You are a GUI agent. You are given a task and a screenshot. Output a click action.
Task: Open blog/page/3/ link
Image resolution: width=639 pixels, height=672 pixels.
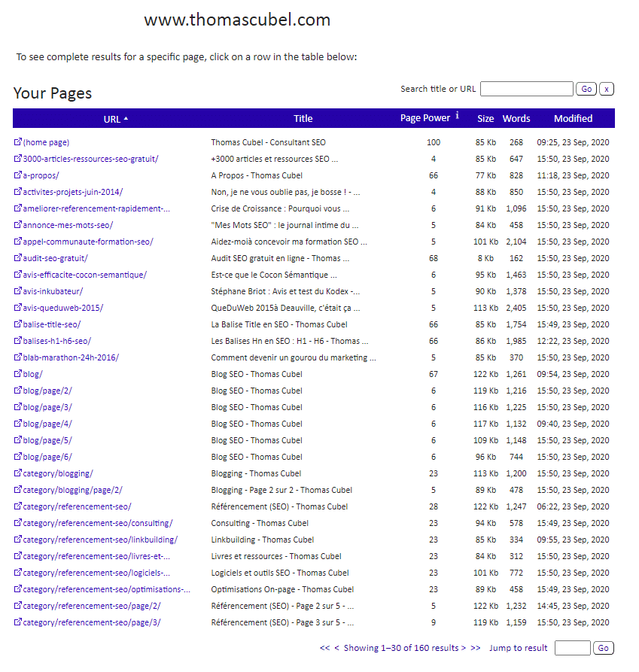coord(47,407)
